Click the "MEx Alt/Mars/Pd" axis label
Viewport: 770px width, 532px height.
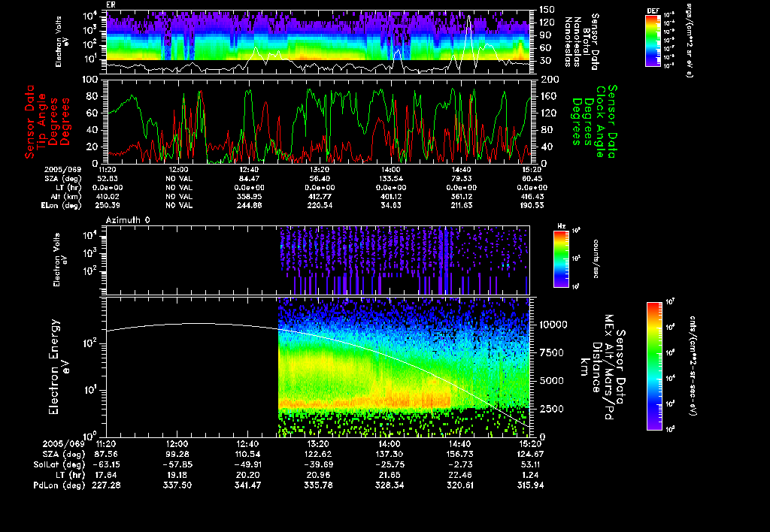pyautogui.click(x=608, y=367)
